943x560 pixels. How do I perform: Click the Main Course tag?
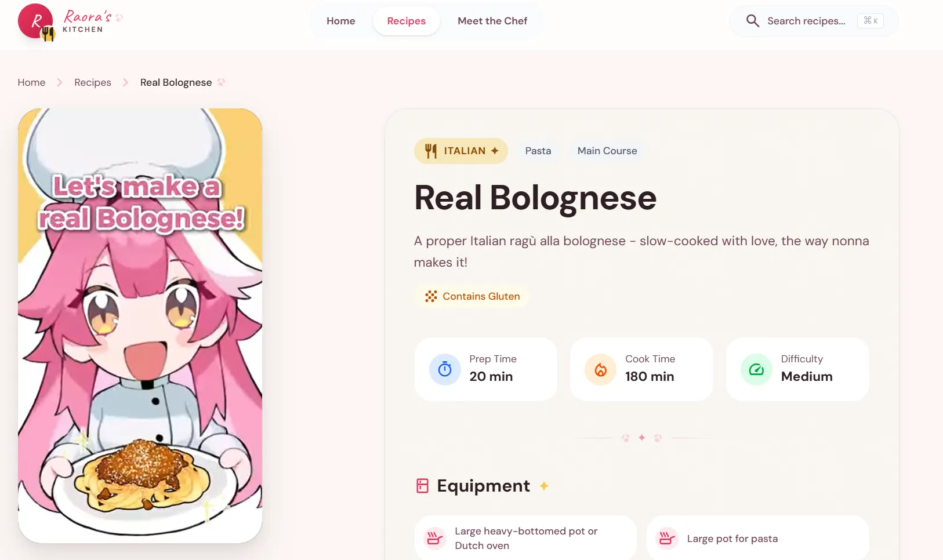click(607, 151)
